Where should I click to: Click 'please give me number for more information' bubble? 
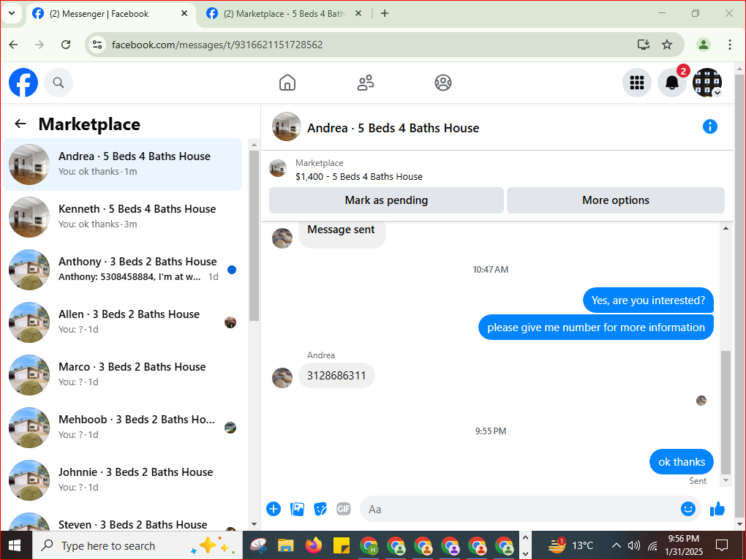click(x=595, y=328)
